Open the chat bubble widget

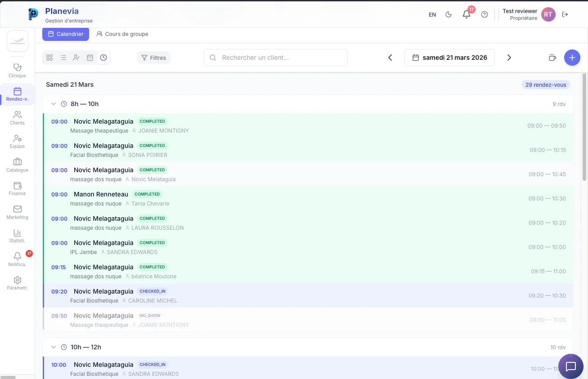(x=571, y=366)
